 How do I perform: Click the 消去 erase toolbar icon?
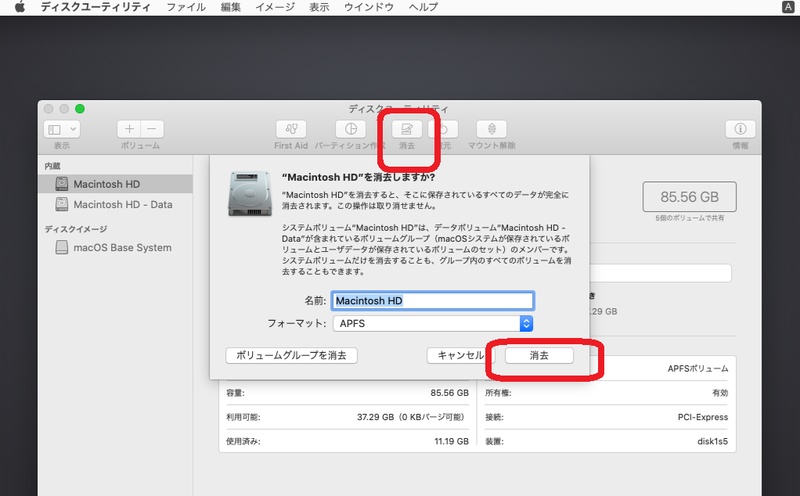407,129
